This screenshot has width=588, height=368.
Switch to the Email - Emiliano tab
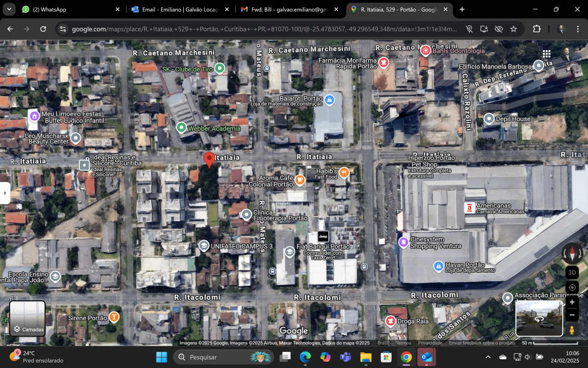click(x=180, y=9)
